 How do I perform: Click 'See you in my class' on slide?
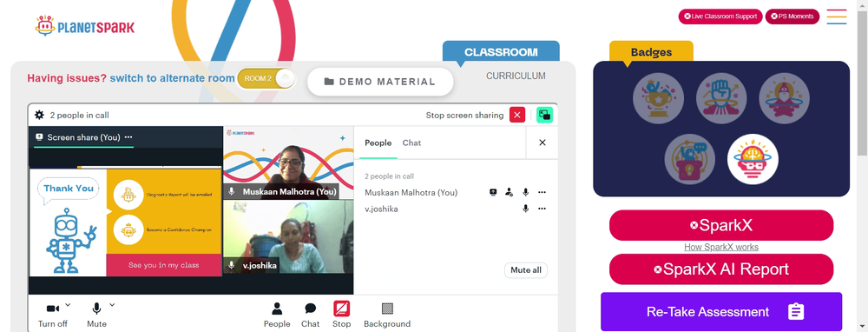click(x=164, y=265)
